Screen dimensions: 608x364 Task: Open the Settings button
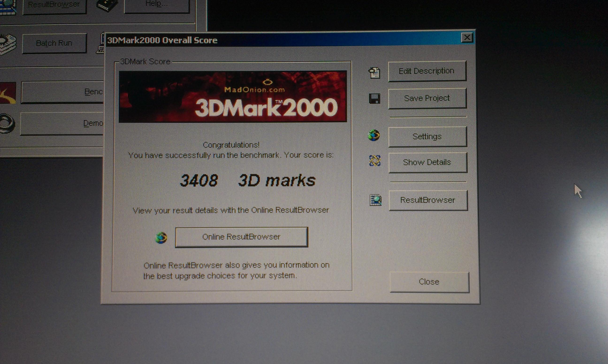[x=427, y=136]
